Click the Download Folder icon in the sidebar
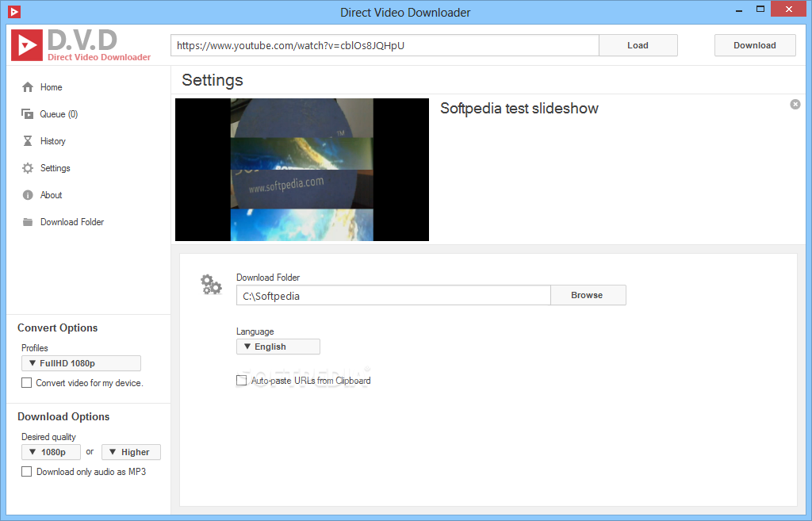This screenshot has height=521, width=812. pos(28,222)
